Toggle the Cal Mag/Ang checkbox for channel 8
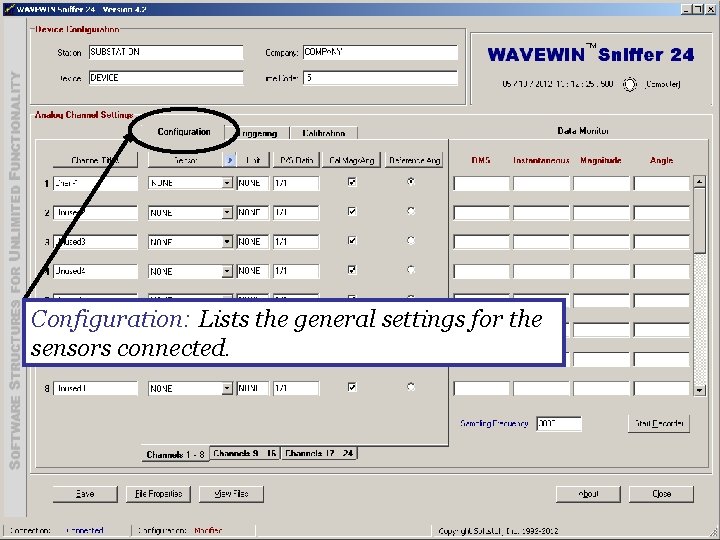 pyautogui.click(x=352, y=388)
